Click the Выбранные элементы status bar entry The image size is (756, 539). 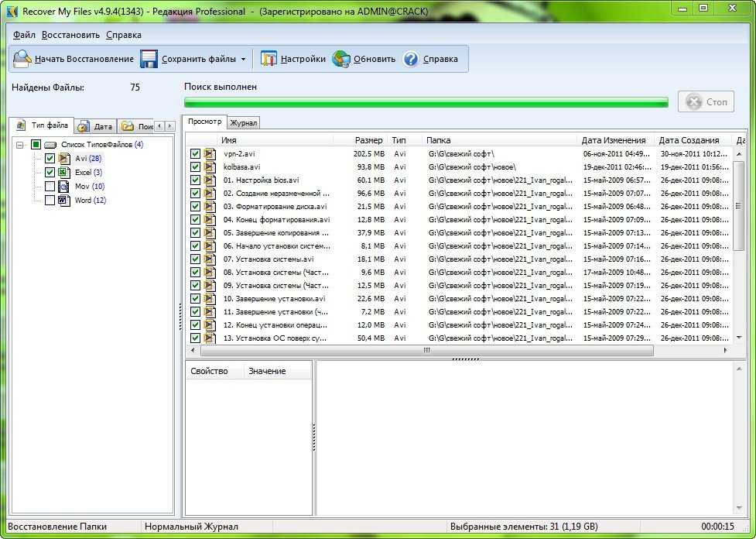[524, 527]
